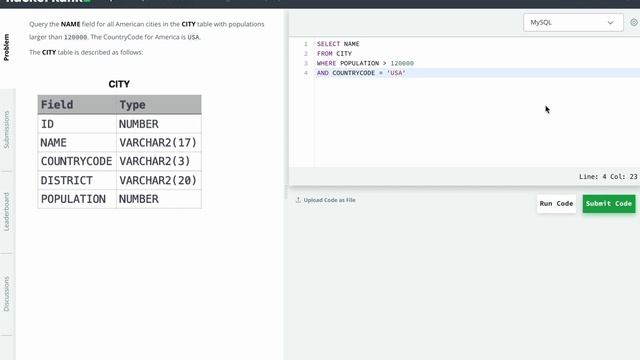Click the Type column header in CITY table

point(159,105)
